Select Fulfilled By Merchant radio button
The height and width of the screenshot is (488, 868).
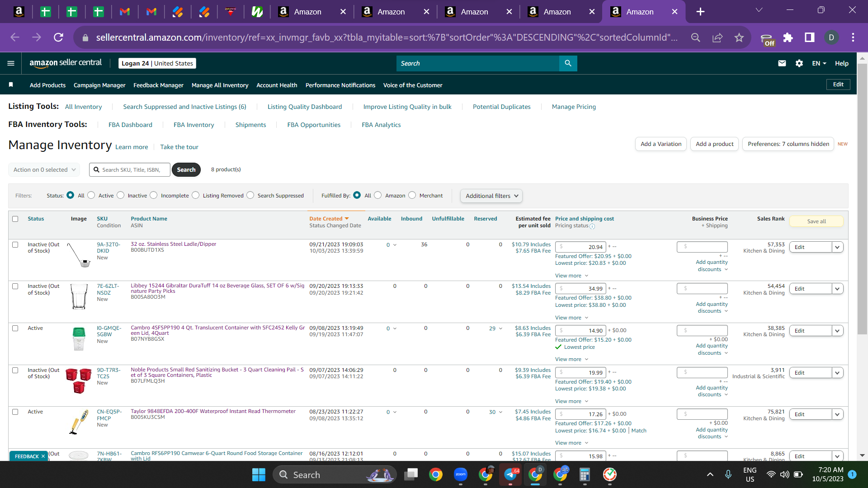[412, 195]
